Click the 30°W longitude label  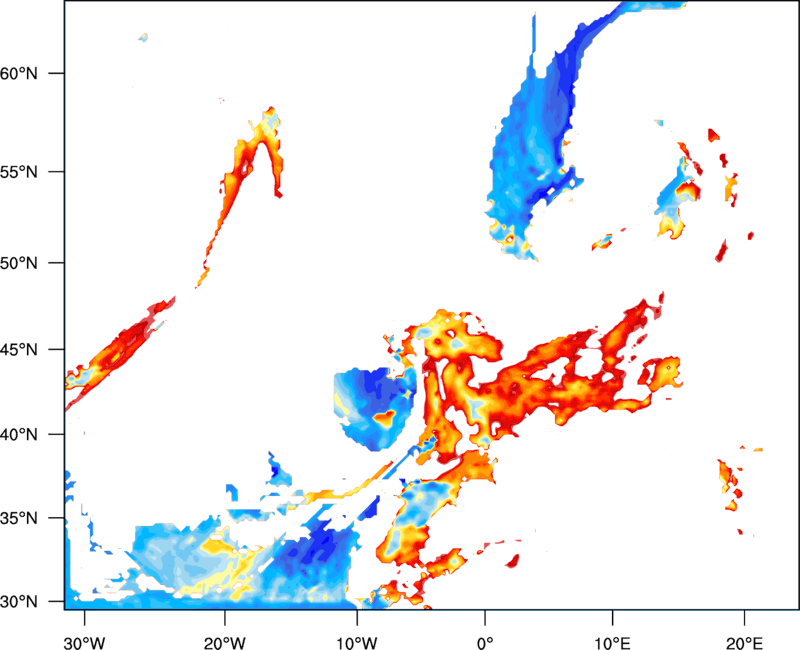[84, 643]
